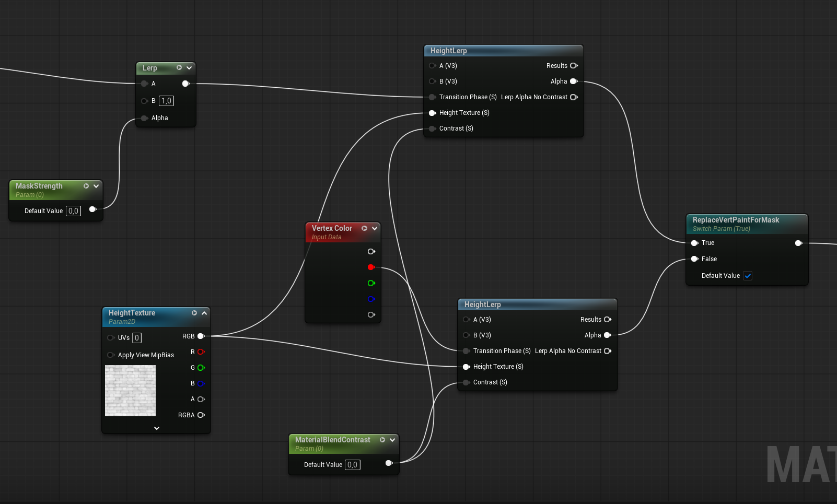The width and height of the screenshot is (837, 504).
Task: Click the Results output pin on top HeightLerp
Action: pos(574,66)
